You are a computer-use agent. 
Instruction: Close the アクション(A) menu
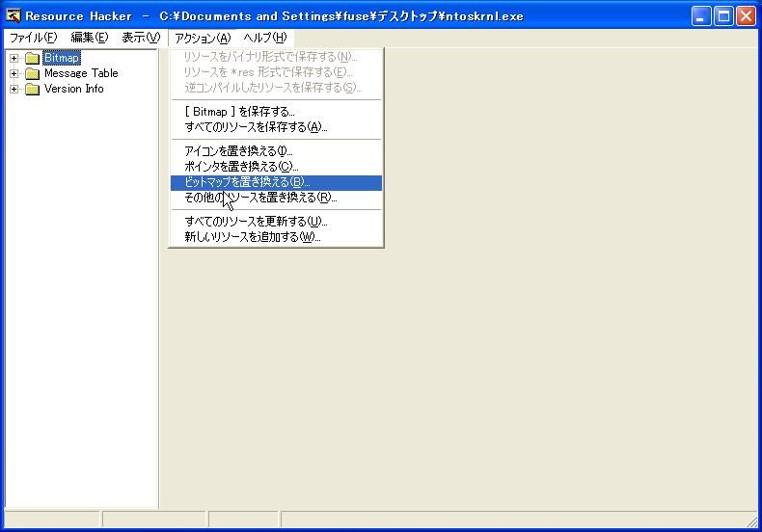click(203, 38)
